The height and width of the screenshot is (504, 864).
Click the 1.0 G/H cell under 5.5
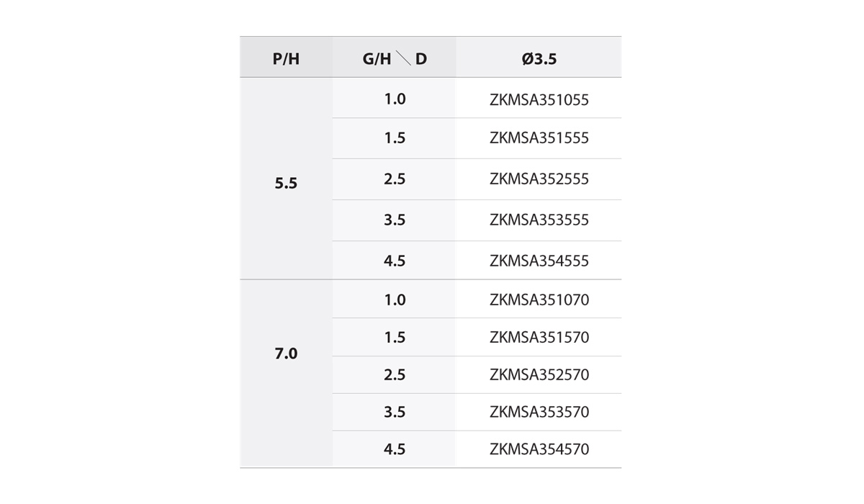394,98
